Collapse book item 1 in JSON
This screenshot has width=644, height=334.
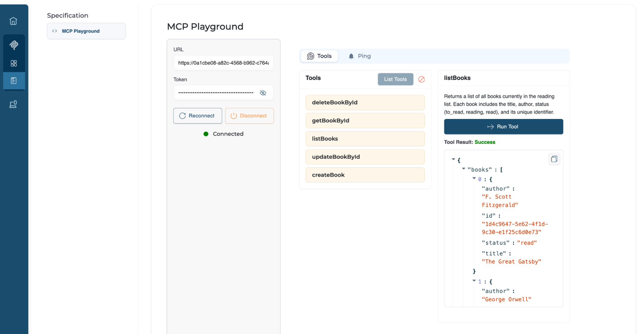pyautogui.click(x=474, y=281)
